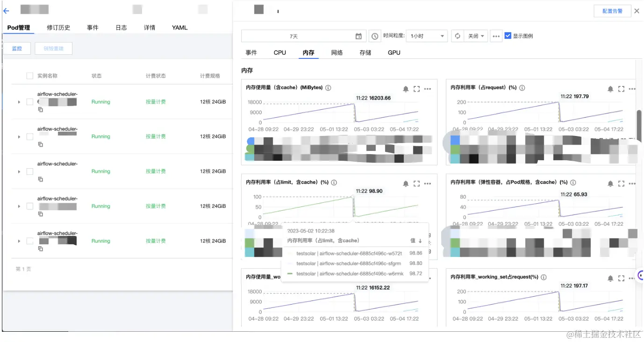Click the refresh icon beside 关闭
Image resolution: width=644 pixels, height=342 pixels.
[x=458, y=36]
